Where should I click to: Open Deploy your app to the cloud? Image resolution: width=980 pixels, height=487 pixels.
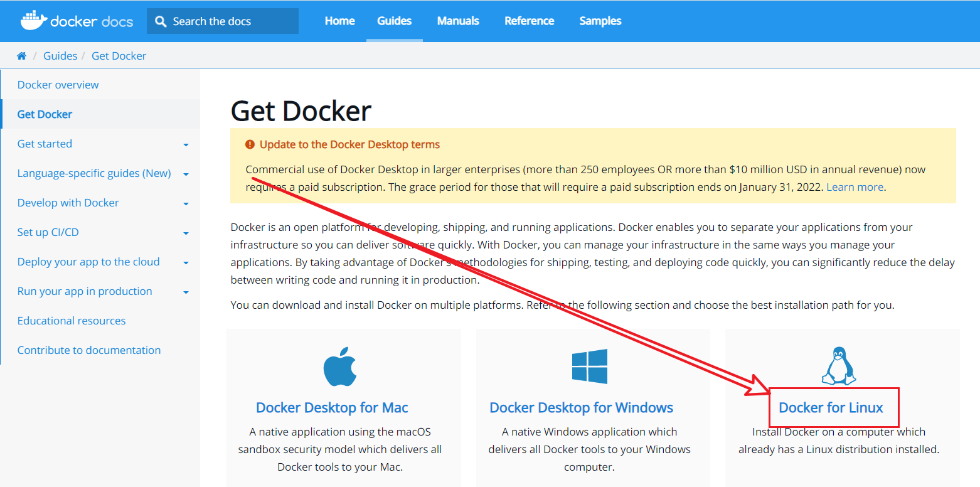88,262
